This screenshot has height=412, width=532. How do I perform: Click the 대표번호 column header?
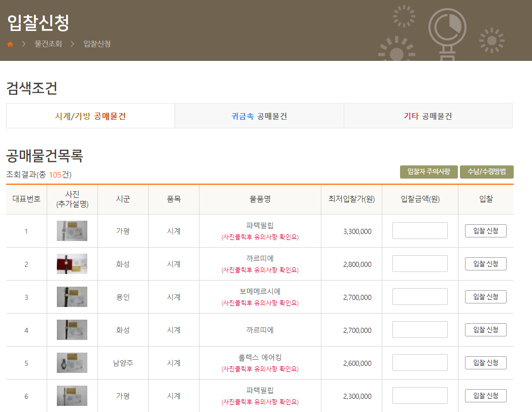tap(26, 199)
